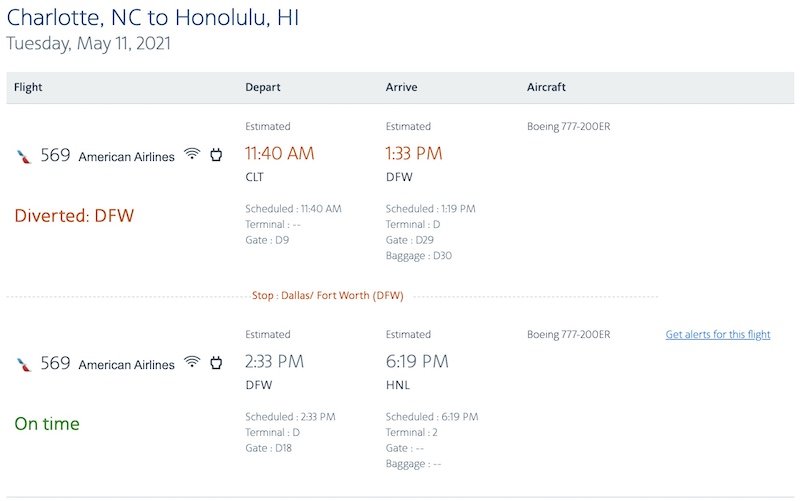Screen dimensions: 800x501
Task: Click the 11:40 AM estimated departure time
Action: pos(280,154)
